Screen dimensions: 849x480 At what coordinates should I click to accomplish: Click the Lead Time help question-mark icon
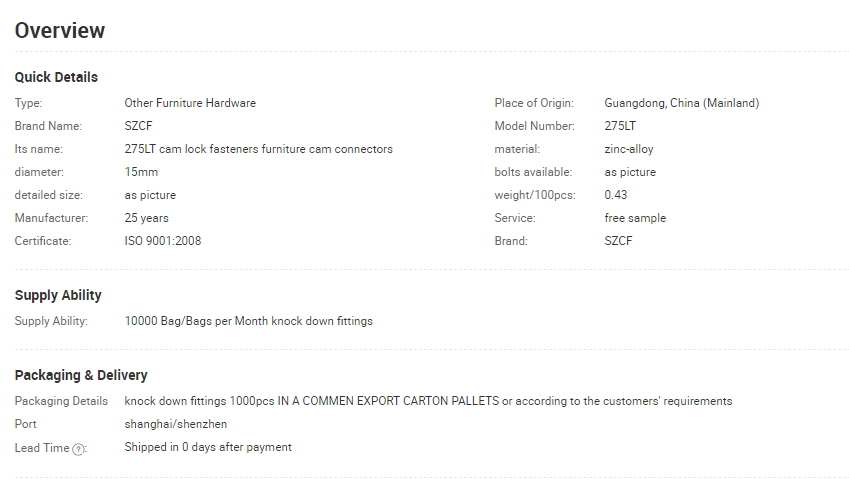pos(79,449)
